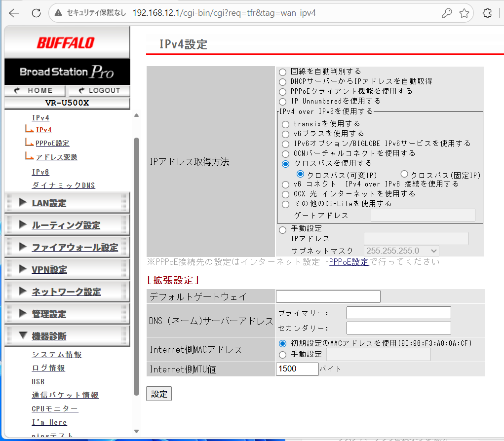The width and height of the screenshot is (504, 441).
Task: Click the browser back arrow icon
Action: [14, 13]
